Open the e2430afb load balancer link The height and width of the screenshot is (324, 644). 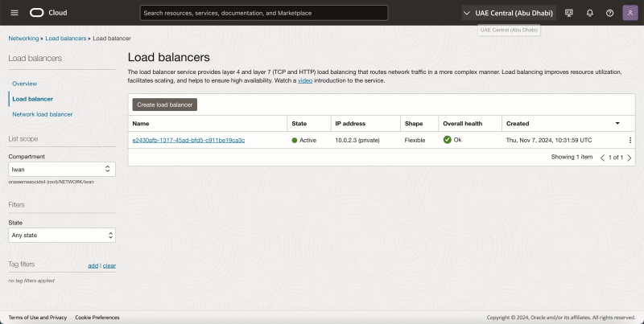188,140
